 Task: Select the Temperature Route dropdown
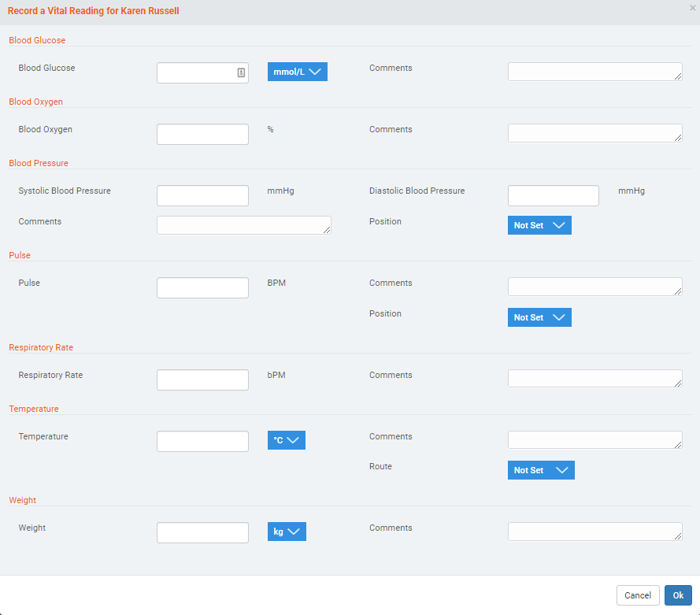[540, 470]
